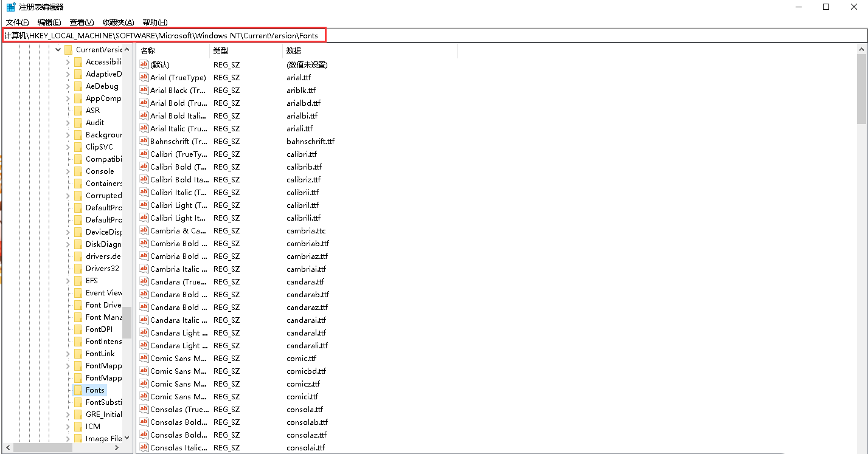Open the 帮助(H) menu
The height and width of the screenshot is (454, 868).
click(155, 22)
